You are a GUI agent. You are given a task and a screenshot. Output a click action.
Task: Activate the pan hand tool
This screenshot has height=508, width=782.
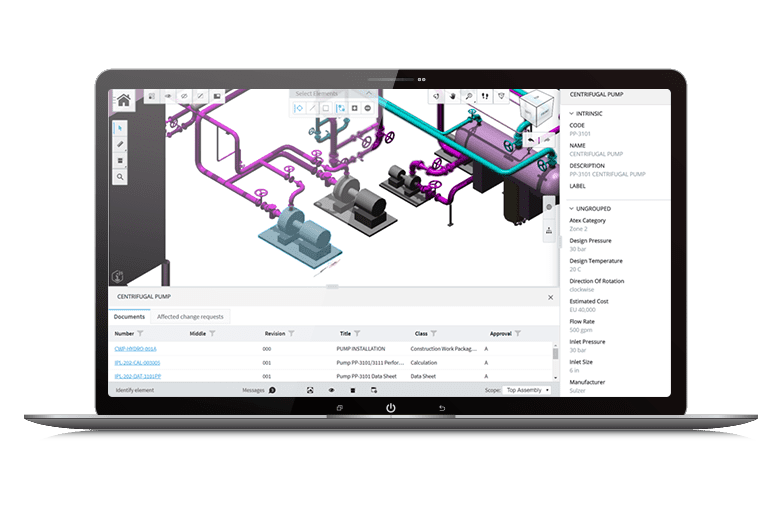click(453, 97)
